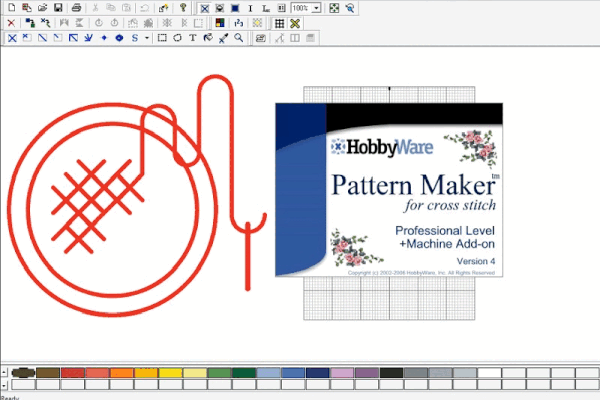The height and width of the screenshot is (400, 600).
Task: Select the French knot small diamond tool
Action: tap(104, 38)
